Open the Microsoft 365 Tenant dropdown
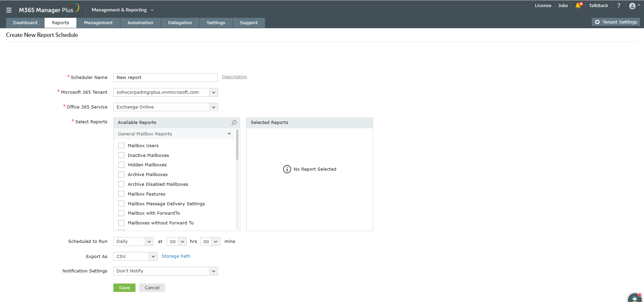Image resolution: width=644 pixels, height=302 pixels. click(x=166, y=92)
